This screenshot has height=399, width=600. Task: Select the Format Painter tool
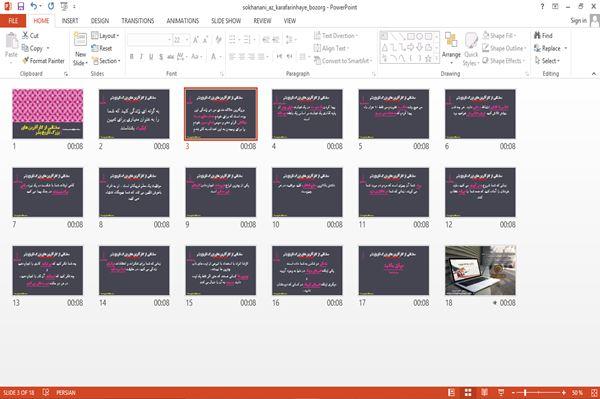[x=43, y=61]
